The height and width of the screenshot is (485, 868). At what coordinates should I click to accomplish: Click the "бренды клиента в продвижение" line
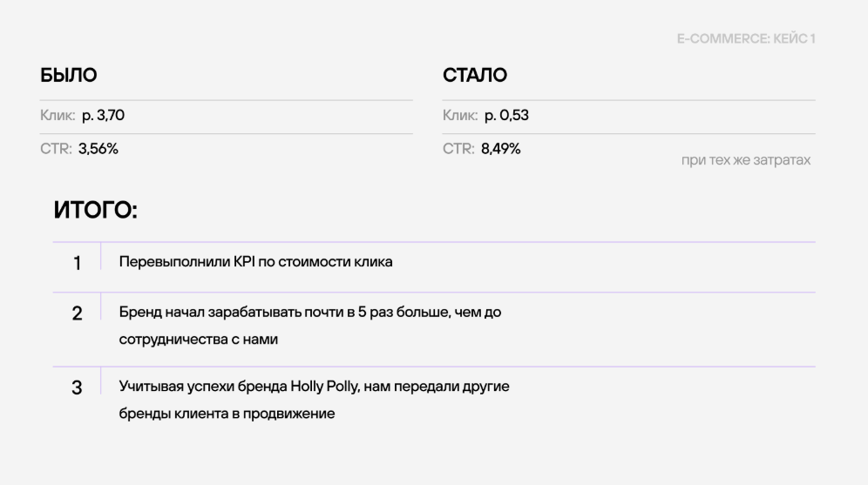pos(227,414)
